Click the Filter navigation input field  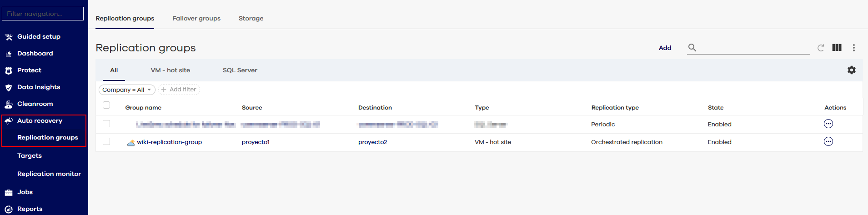[43, 14]
